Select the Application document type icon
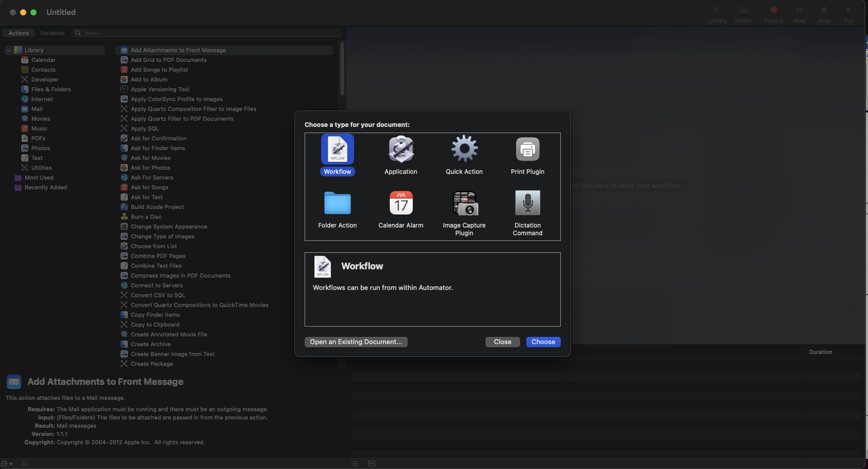Viewport: 868px width, 469px height. pos(401,149)
